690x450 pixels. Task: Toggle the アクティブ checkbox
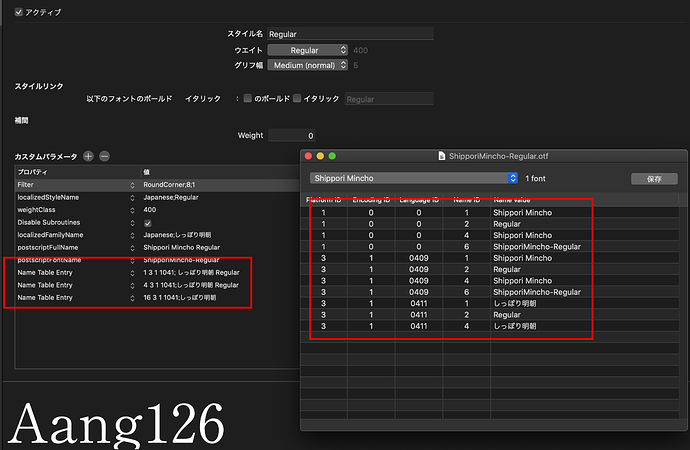18,12
